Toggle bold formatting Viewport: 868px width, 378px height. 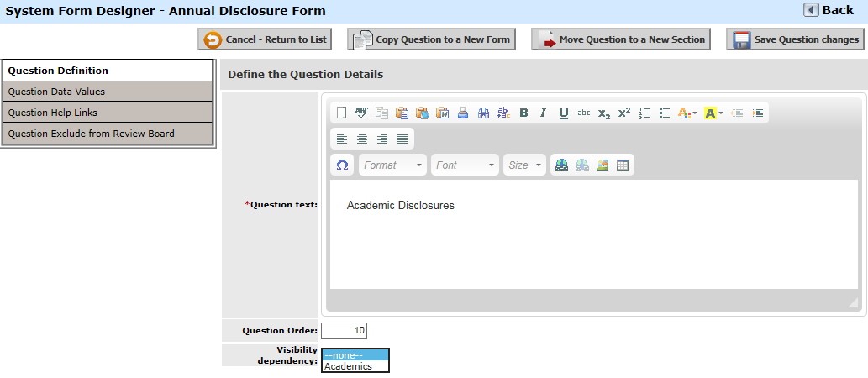click(523, 113)
